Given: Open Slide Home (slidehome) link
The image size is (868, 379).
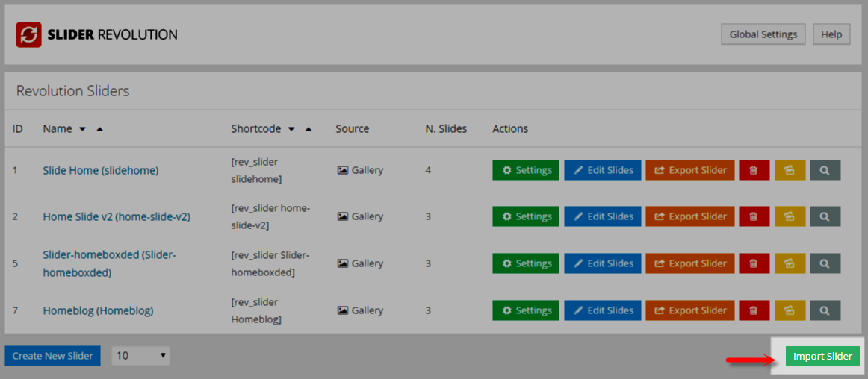Looking at the screenshot, I should pyautogui.click(x=101, y=170).
